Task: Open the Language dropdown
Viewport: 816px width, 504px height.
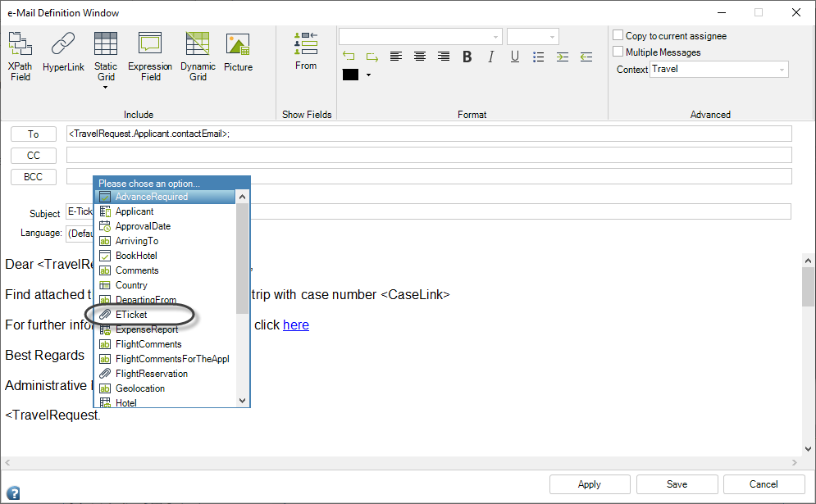Action: click(x=80, y=234)
